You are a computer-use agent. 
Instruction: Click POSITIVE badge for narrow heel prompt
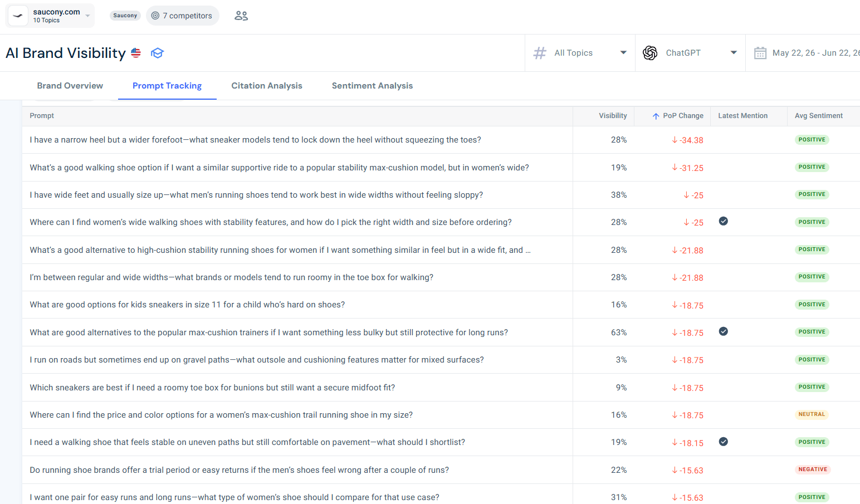pos(812,140)
